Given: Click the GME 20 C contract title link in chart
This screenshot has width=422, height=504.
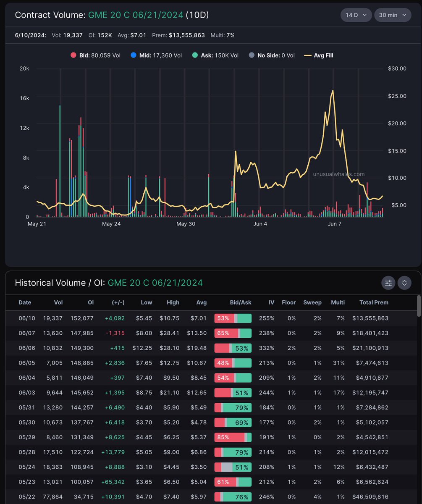Looking at the screenshot, I should (x=136, y=15).
